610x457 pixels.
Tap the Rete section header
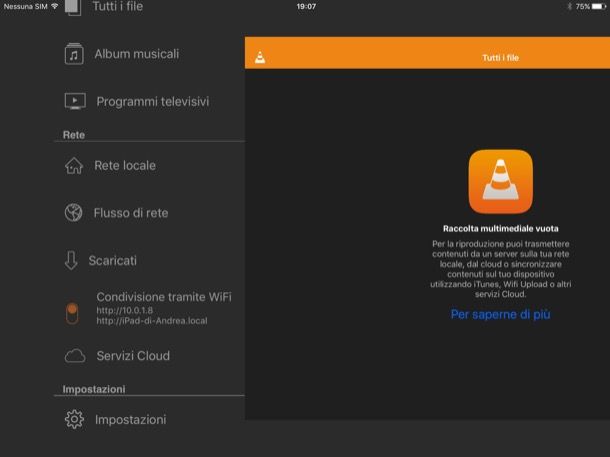point(74,135)
